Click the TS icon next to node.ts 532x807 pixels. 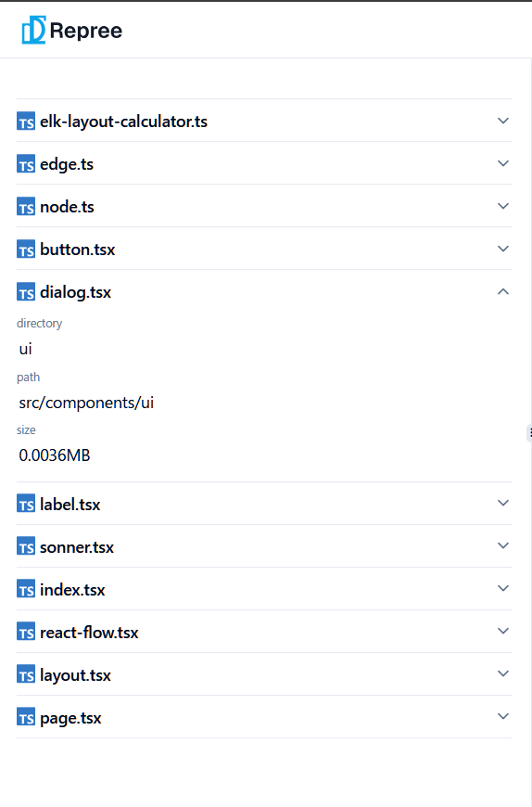point(26,206)
